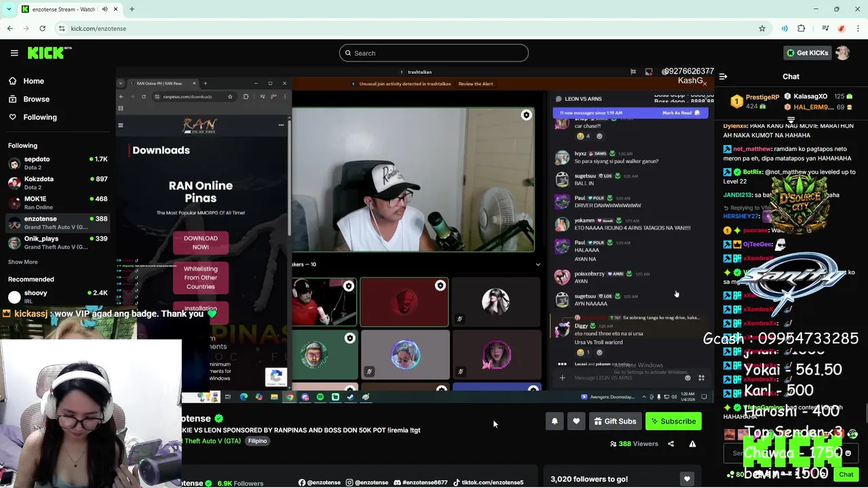Image resolution: width=868 pixels, height=488 pixels.
Task: Go back in browser history
Action: point(9,28)
